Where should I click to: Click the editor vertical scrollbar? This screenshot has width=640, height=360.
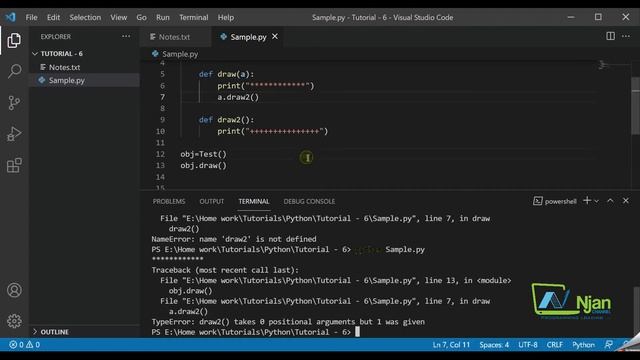pyautogui.click(x=635, y=106)
